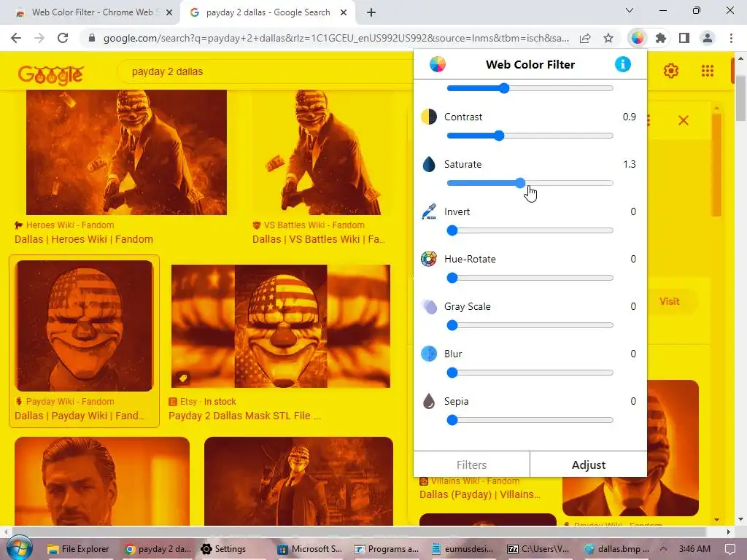
Task: Click the Saturate droplet icon
Action: pos(429,164)
